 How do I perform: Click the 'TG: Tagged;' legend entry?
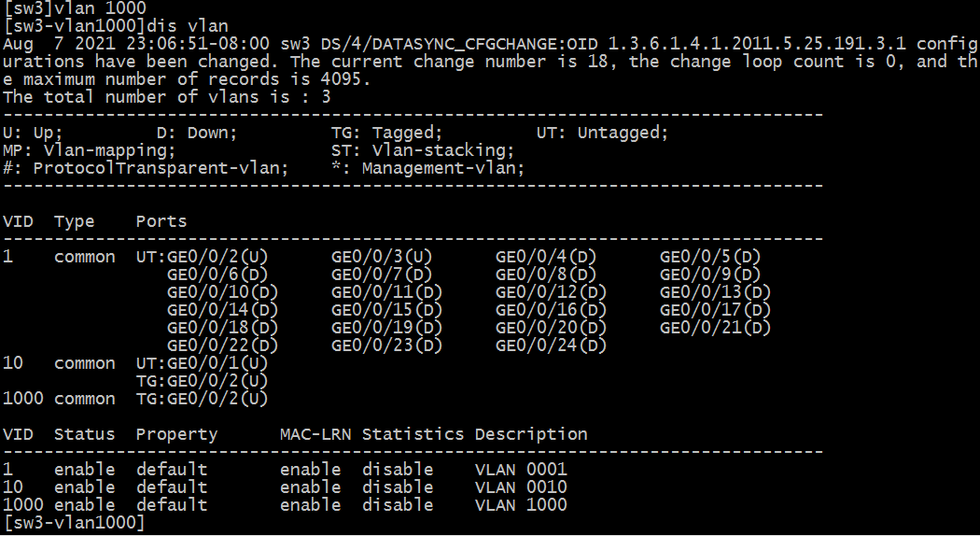[x=387, y=134]
